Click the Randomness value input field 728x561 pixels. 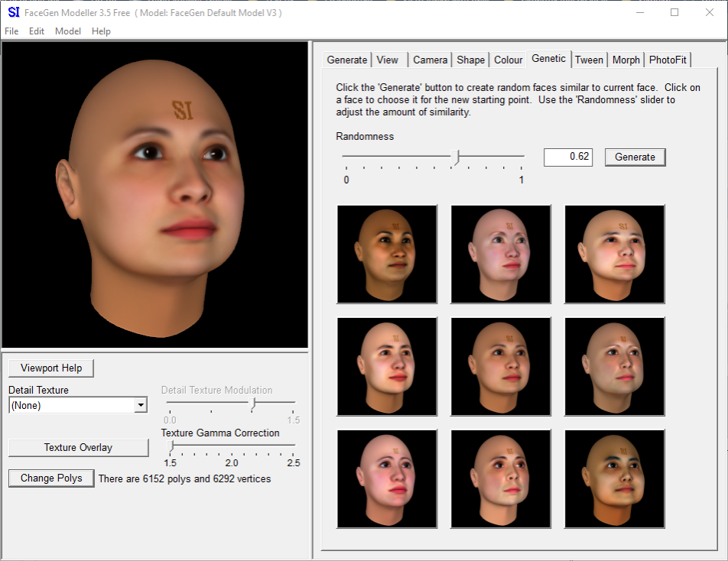(568, 157)
